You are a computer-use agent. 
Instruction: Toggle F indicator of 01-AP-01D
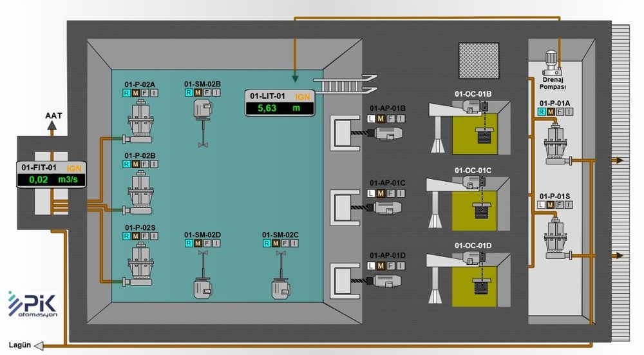click(x=391, y=266)
